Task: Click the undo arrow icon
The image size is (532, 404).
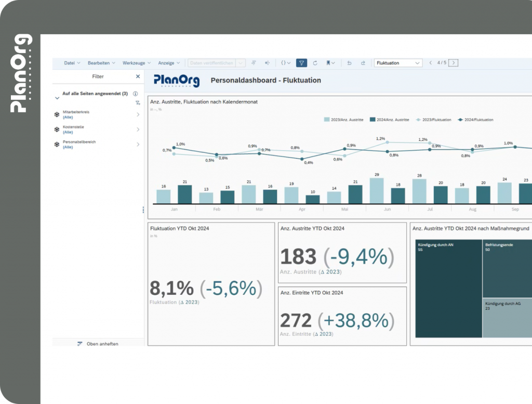Action: (x=349, y=63)
